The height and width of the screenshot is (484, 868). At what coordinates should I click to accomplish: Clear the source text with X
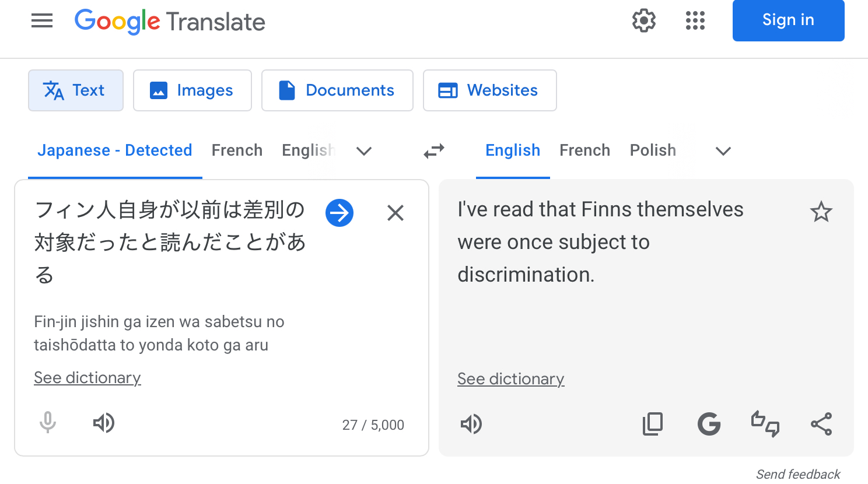pos(395,213)
